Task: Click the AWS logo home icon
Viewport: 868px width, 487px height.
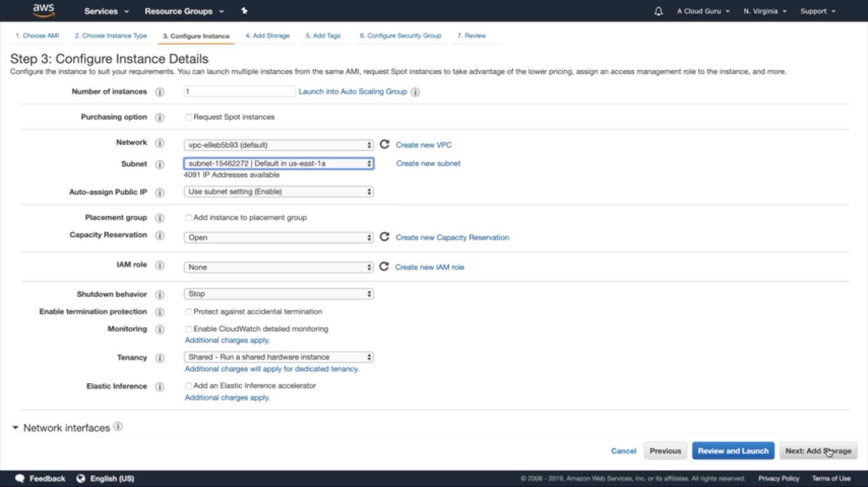Action: point(43,10)
